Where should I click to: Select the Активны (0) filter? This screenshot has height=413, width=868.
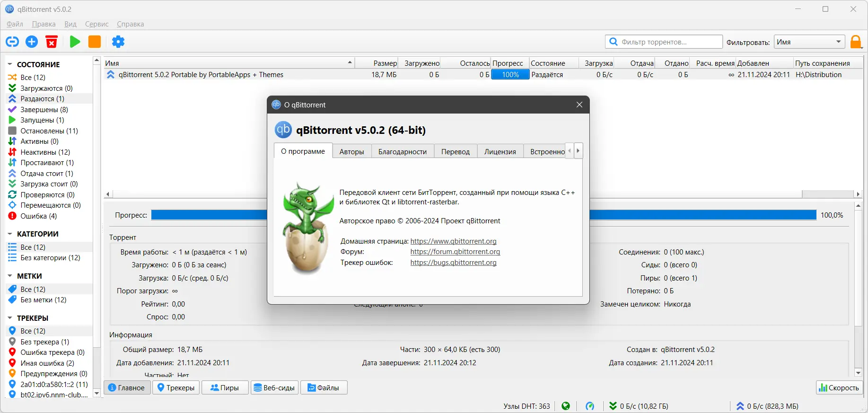coord(39,141)
